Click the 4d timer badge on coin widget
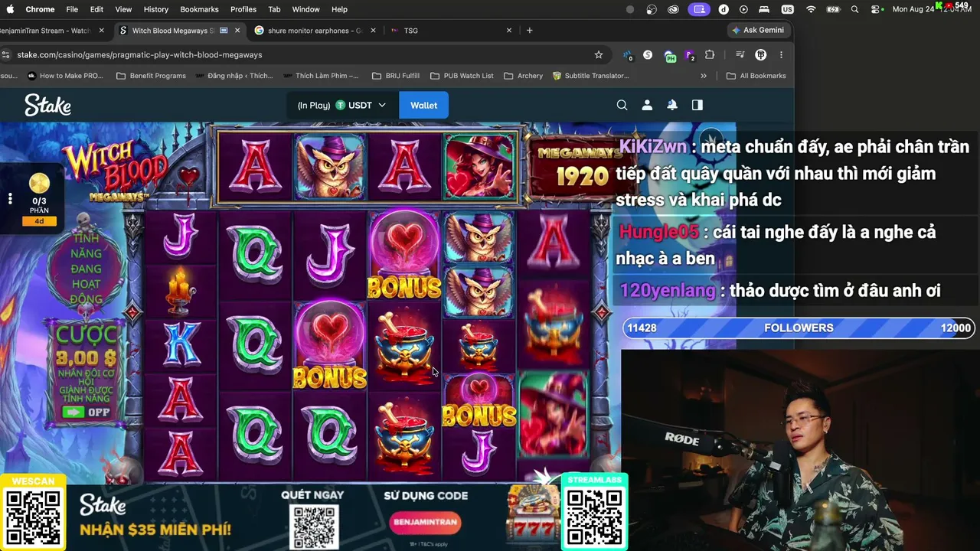The image size is (980, 551). click(39, 221)
